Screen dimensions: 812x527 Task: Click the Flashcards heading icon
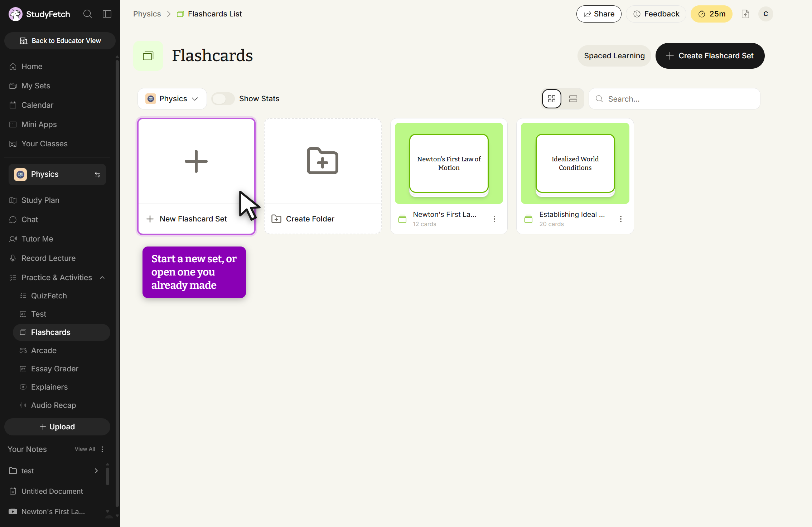click(x=148, y=56)
